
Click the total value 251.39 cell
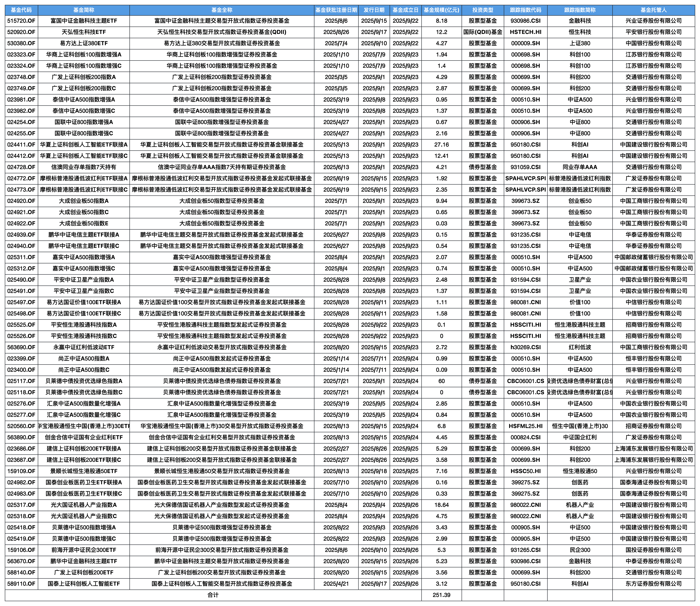pyautogui.click(x=441, y=595)
